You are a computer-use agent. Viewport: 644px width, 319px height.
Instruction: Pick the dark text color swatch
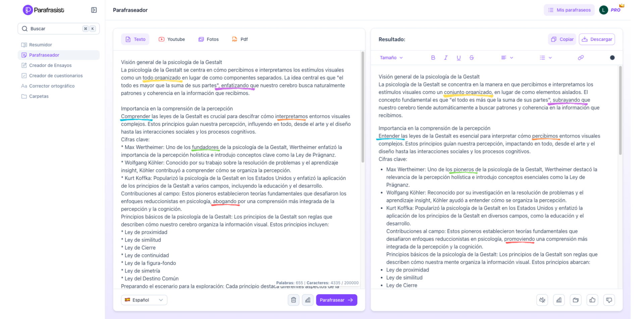(x=612, y=58)
